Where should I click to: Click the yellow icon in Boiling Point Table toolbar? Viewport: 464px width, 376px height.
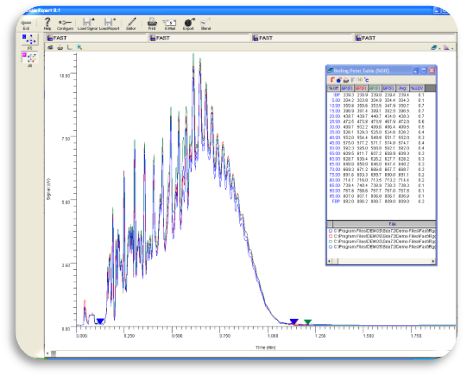click(360, 80)
